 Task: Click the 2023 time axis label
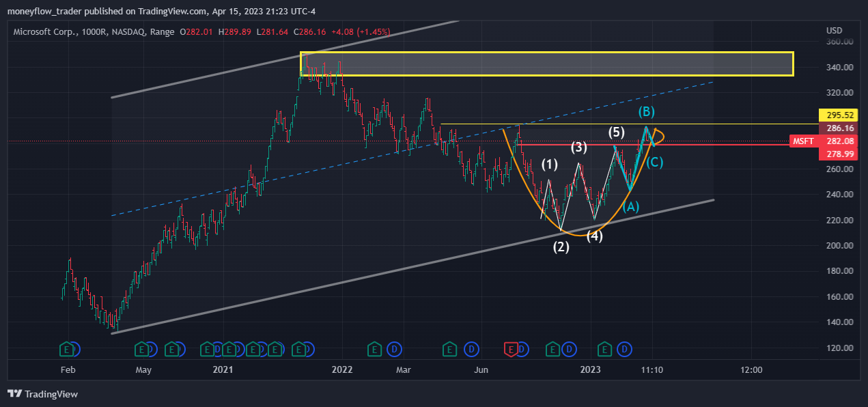point(590,369)
